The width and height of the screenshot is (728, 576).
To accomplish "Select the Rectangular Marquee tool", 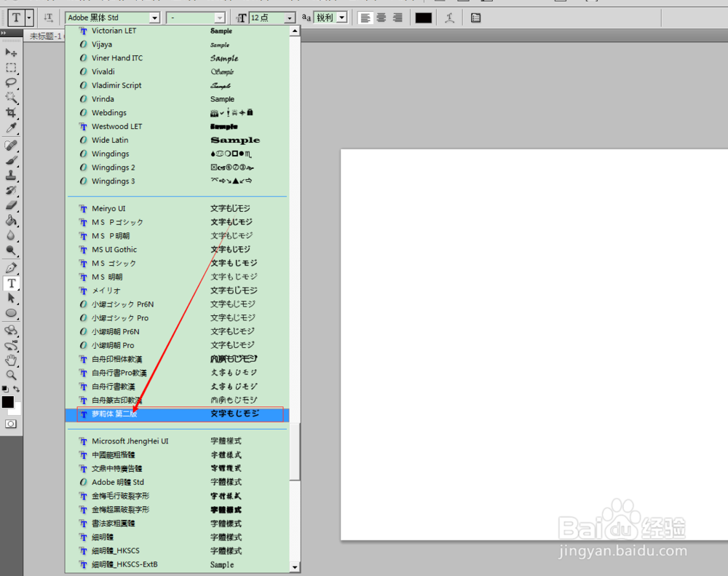I will click(x=11, y=68).
